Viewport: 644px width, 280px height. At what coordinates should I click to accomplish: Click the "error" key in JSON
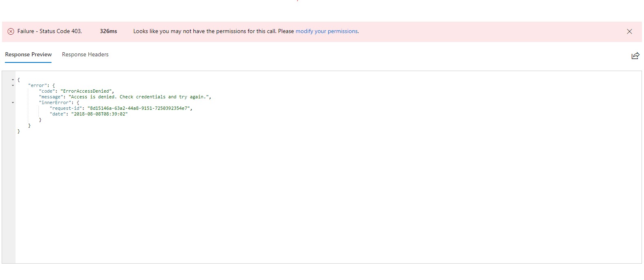(x=37, y=86)
